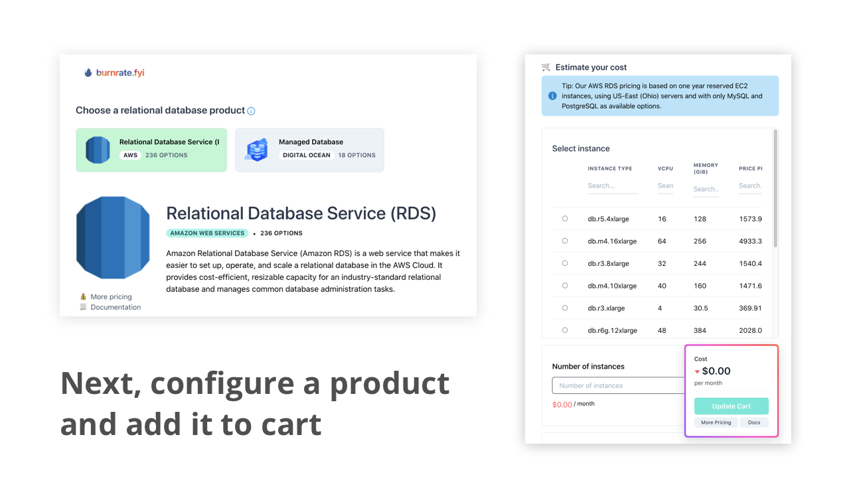The image size is (843, 504).
Task: Click the 236 OPTIONS text on the RDS card
Action: point(167,155)
